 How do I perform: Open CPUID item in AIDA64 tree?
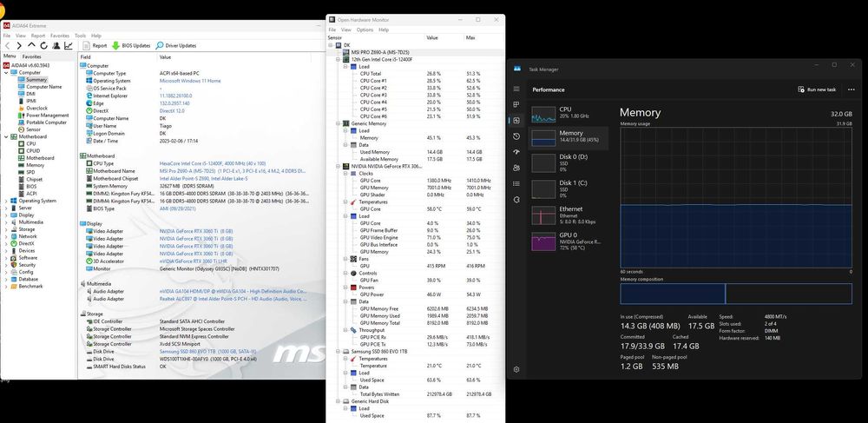(x=33, y=150)
